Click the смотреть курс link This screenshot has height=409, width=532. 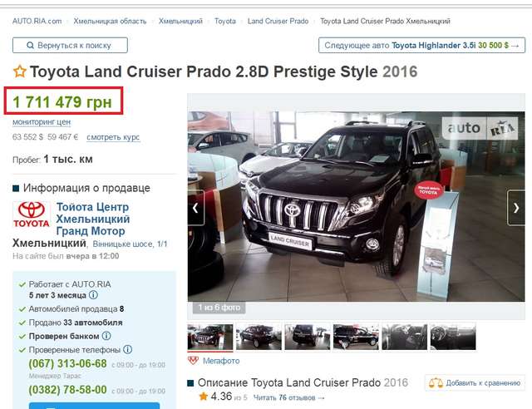click(x=113, y=137)
